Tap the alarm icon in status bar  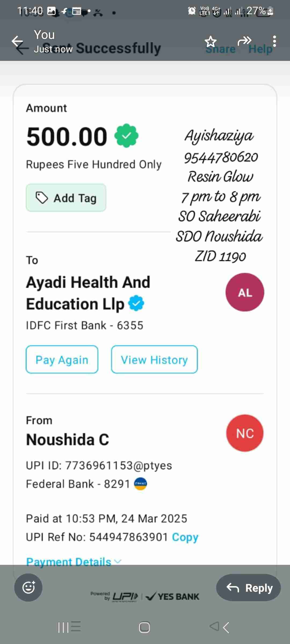point(192,11)
